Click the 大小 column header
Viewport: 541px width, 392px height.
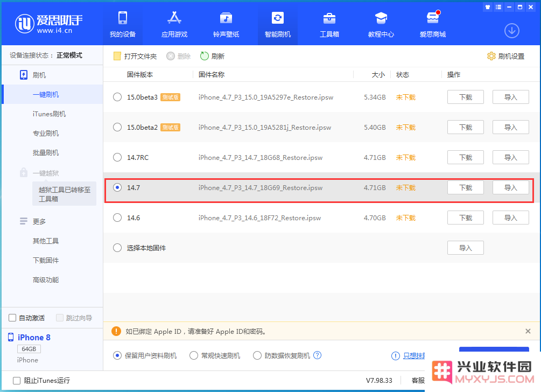point(378,74)
